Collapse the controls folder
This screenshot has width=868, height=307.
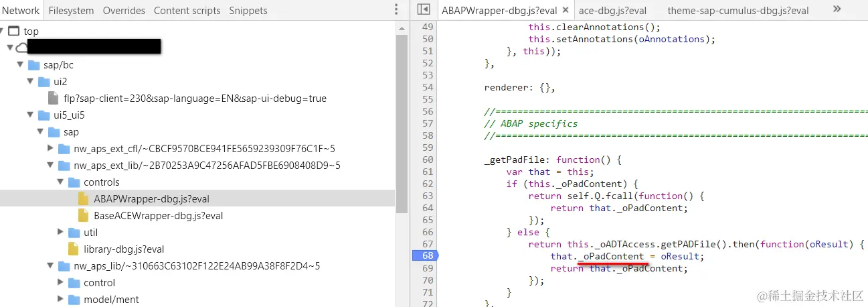click(x=61, y=182)
